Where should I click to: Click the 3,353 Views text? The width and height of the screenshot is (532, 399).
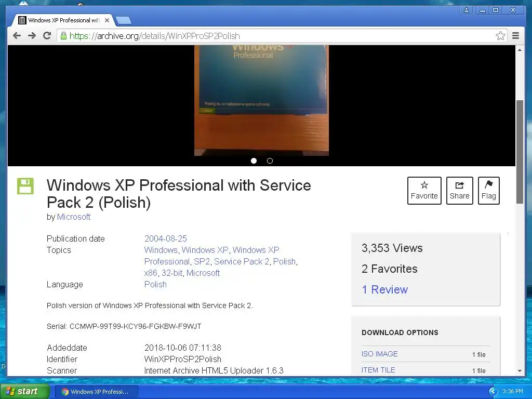(392, 248)
